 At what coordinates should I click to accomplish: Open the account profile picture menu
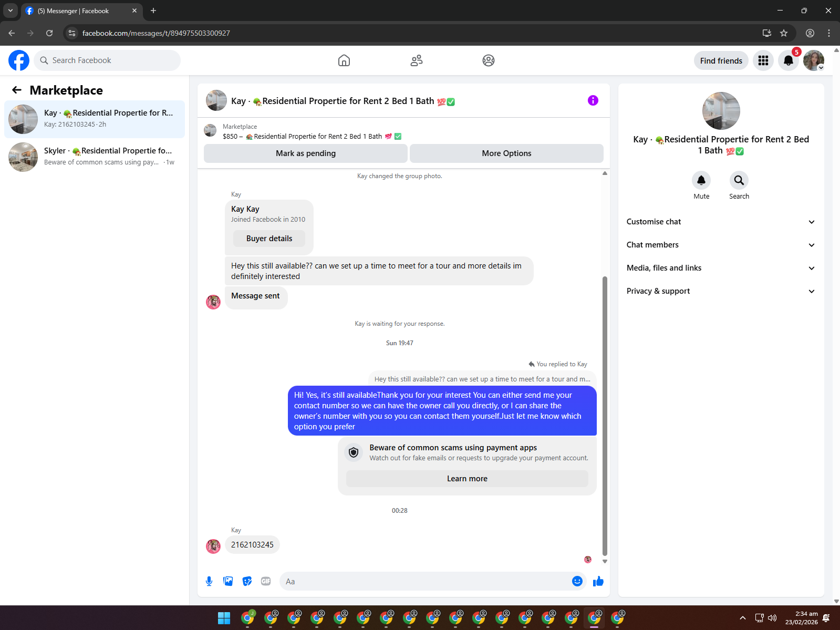click(814, 60)
